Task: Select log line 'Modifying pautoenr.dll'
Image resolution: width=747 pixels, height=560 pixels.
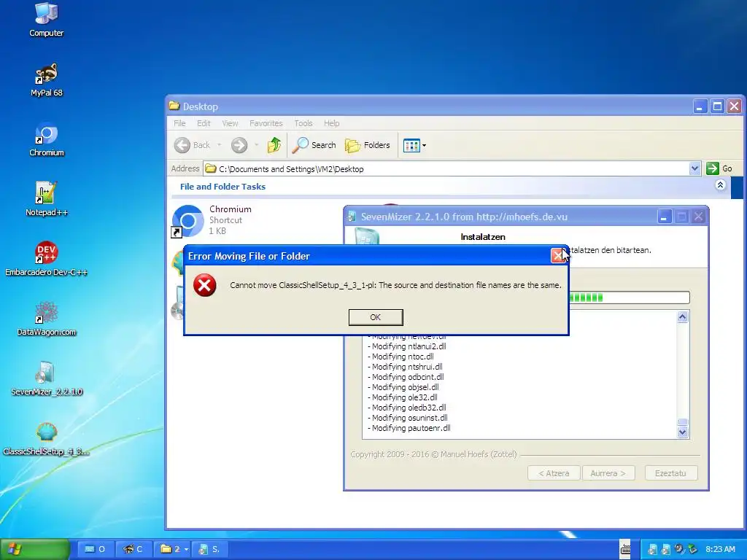Action: click(409, 428)
